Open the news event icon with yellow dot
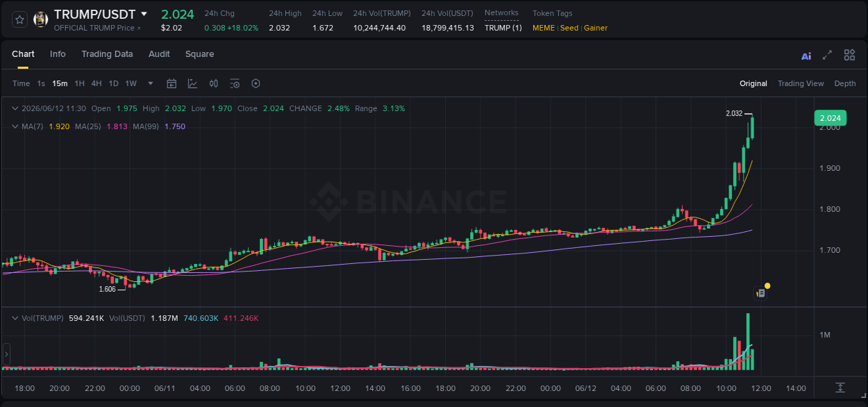868x407 pixels. click(762, 292)
